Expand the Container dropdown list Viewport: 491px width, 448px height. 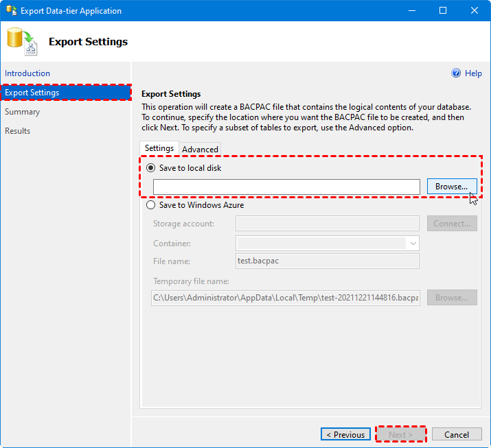[x=412, y=243]
